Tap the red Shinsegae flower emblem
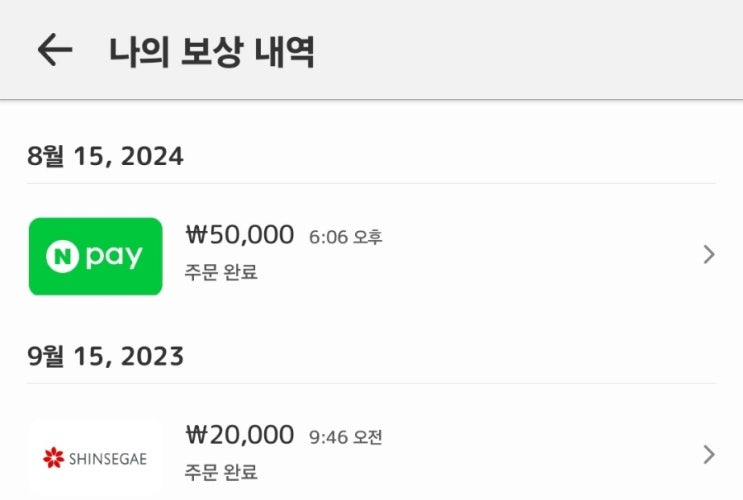This screenshot has width=743, height=500. [x=54, y=457]
